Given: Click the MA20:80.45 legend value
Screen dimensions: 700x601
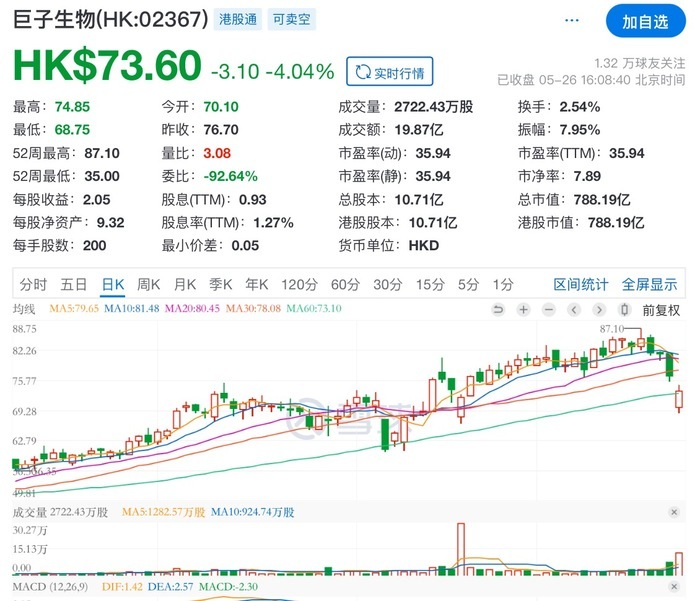Looking at the screenshot, I should click(192, 309).
